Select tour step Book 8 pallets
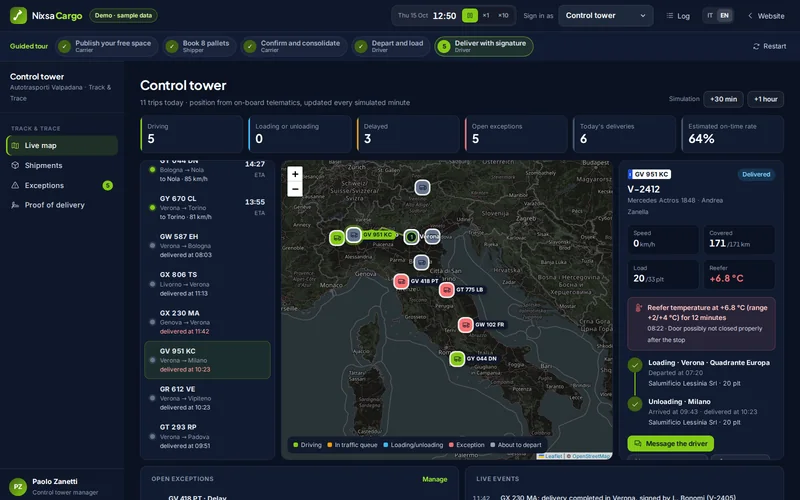Screen dimensions: 800x500 click(x=199, y=46)
